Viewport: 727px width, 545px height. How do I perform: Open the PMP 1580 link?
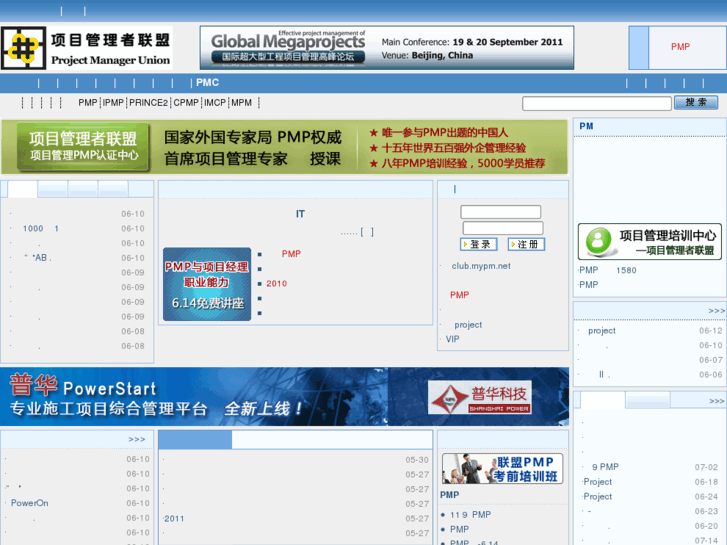click(x=608, y=270)
